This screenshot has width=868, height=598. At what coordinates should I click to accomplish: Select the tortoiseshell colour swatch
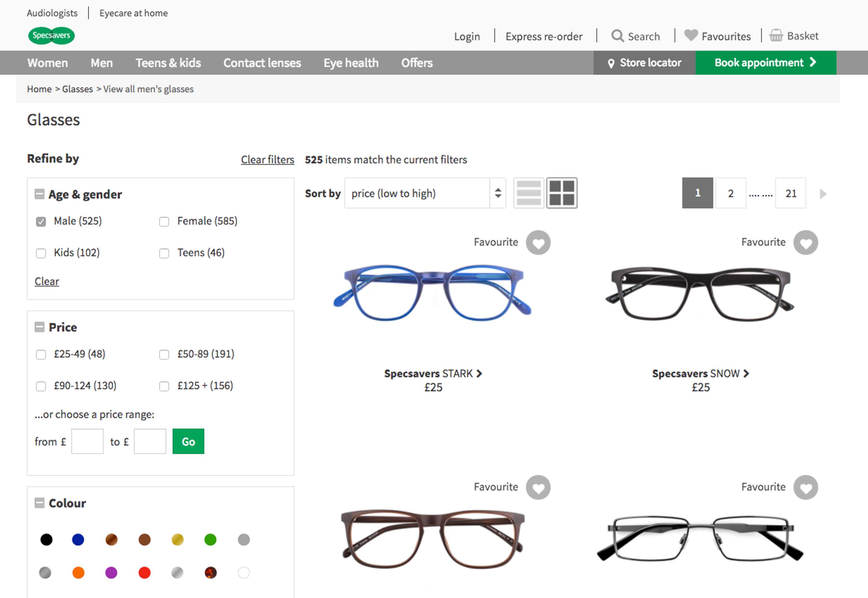[x=211, y=573]
